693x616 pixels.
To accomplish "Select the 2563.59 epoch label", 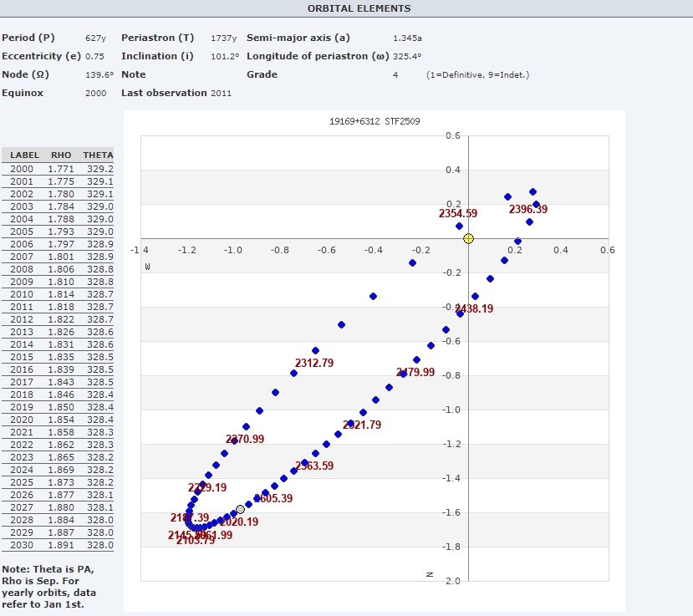I will 314,466.
